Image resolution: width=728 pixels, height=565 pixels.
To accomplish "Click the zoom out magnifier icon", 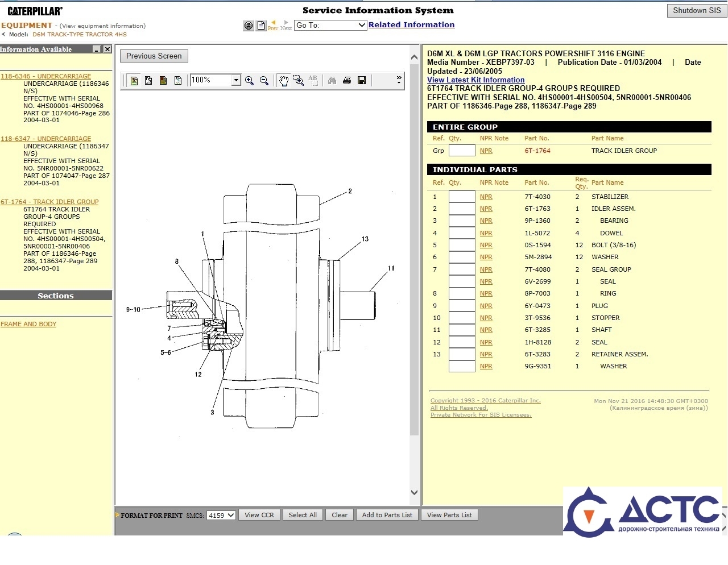I will 264,81.
